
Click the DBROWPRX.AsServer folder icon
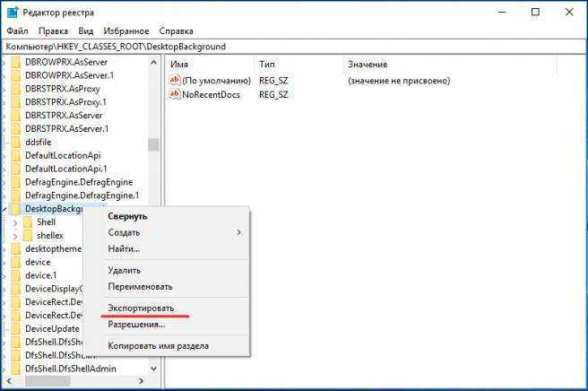pyautogui.click(x=16, y=62)
